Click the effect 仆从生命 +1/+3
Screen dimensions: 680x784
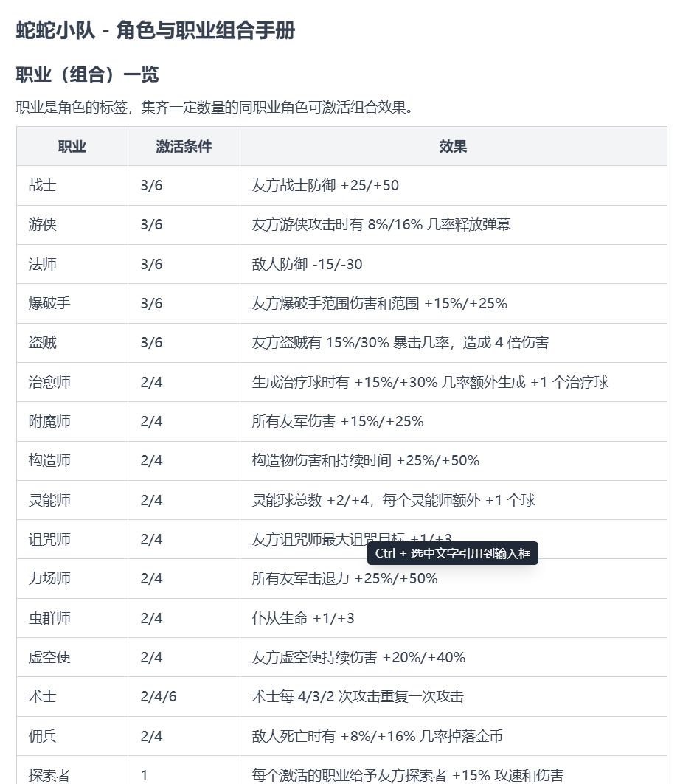pyautogui.click(x=303, y=618)
